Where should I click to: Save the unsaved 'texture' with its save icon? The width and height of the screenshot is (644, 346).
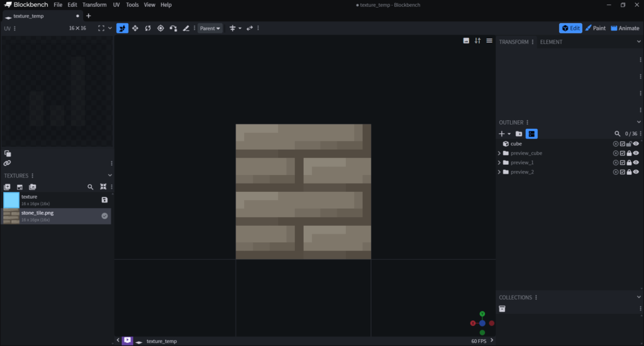point(104,200)
